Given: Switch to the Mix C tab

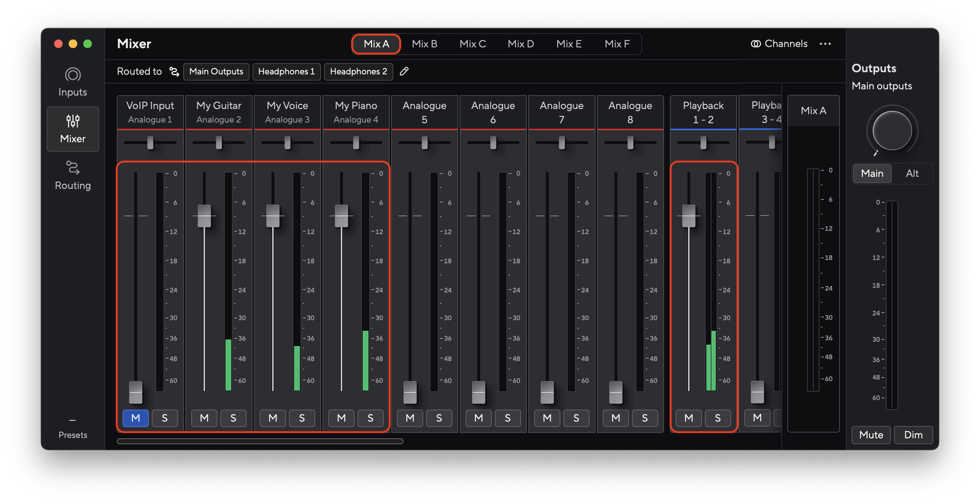Looking at the screenshot, I should 472,44.
